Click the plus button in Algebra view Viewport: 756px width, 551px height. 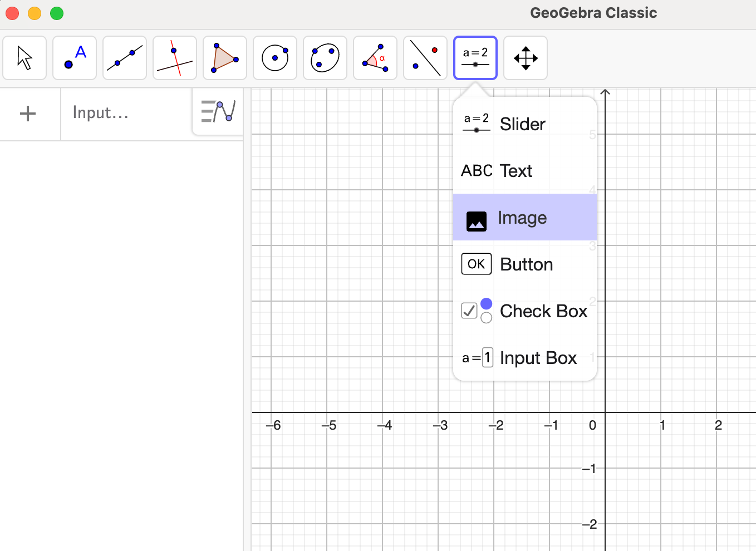28,114
